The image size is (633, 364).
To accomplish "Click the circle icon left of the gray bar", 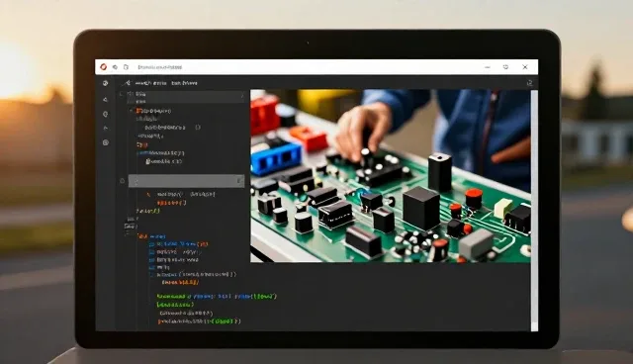I will [x=123, y=181].
